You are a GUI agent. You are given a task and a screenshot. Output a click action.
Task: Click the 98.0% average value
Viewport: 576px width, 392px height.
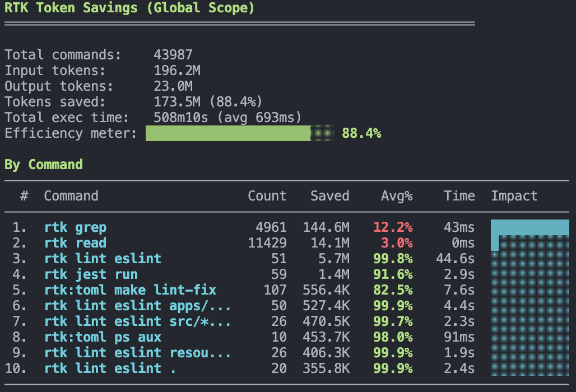coord(393,337)
